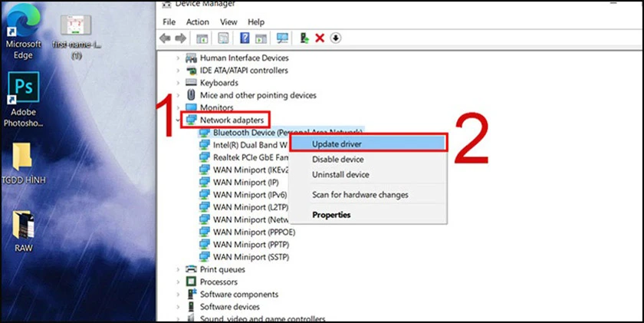
Task: Expand the Human Interface Devices node
Action: pos(178,58)
